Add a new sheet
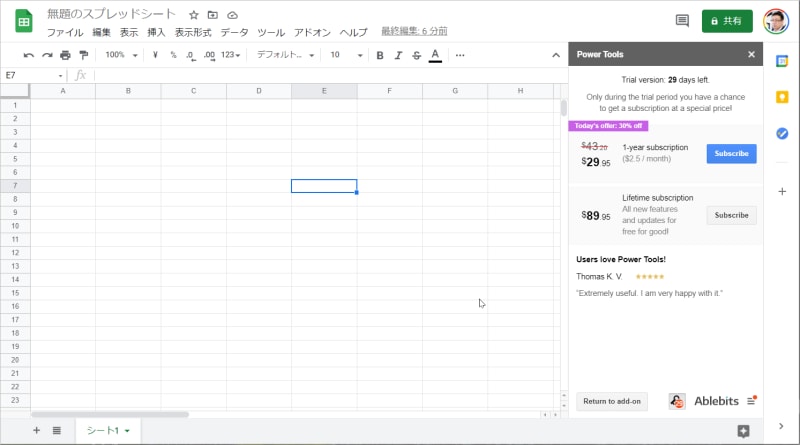The width and height of the screenshot is (800, 445). click(36, 431)
